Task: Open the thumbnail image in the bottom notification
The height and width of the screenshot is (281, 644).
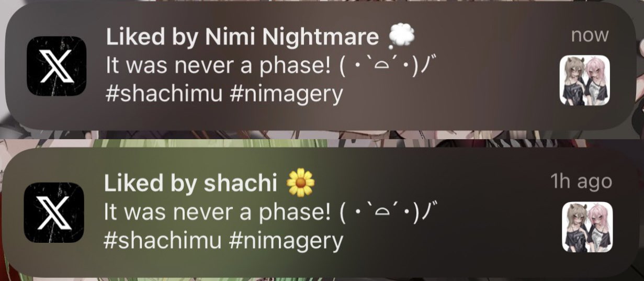Action: (x=587, y=227)
